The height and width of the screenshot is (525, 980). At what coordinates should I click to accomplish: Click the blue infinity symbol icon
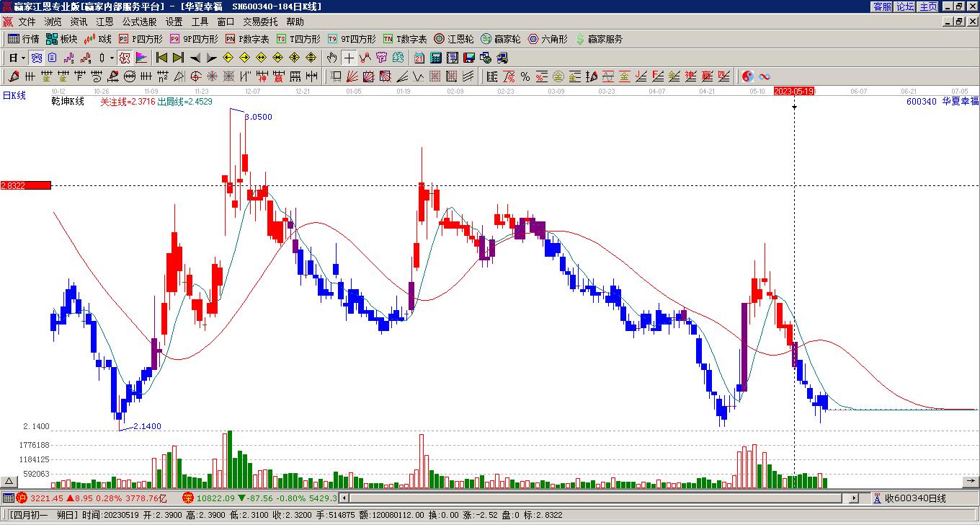pos(764,76)
